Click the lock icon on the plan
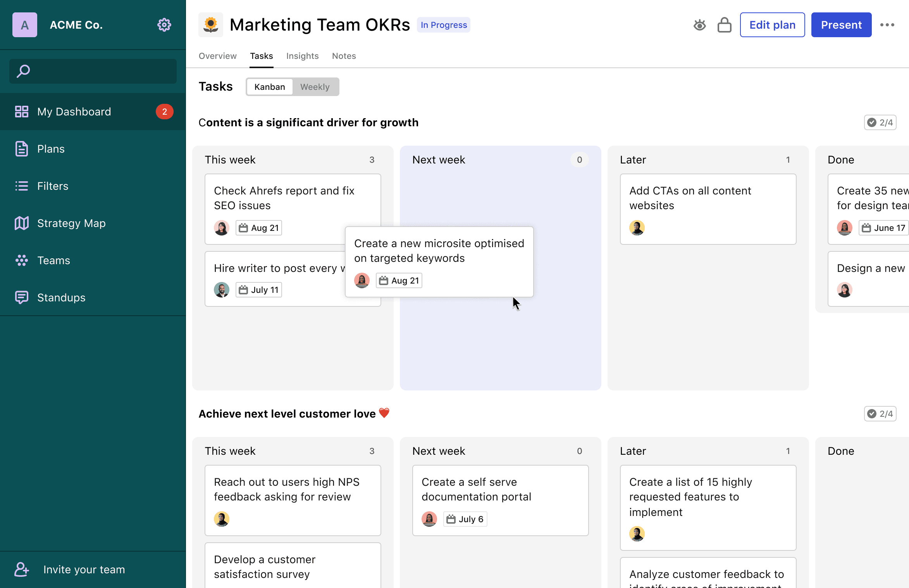 tap(724, 25)
